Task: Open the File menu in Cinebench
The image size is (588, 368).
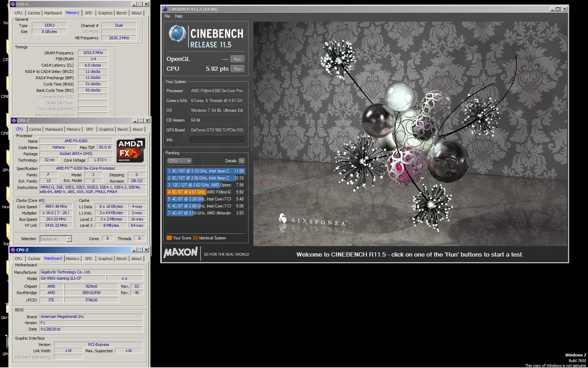Action: coord(167,16)
